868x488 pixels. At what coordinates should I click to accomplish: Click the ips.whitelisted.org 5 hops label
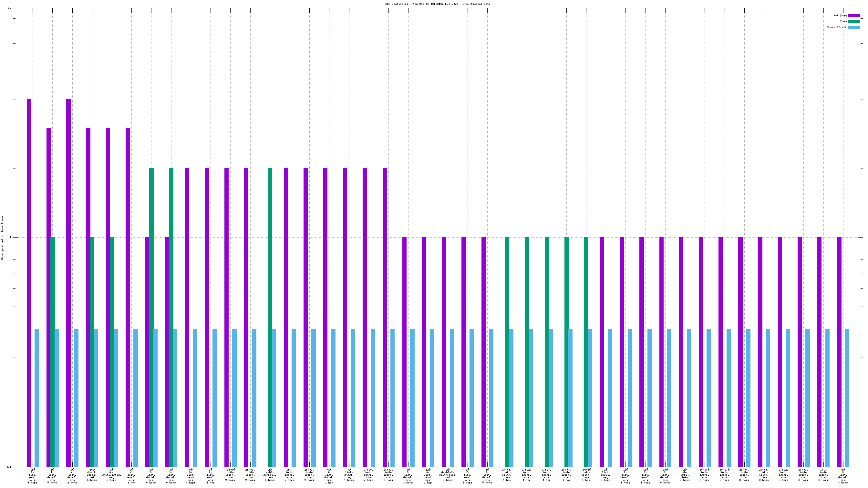[111, 475]
